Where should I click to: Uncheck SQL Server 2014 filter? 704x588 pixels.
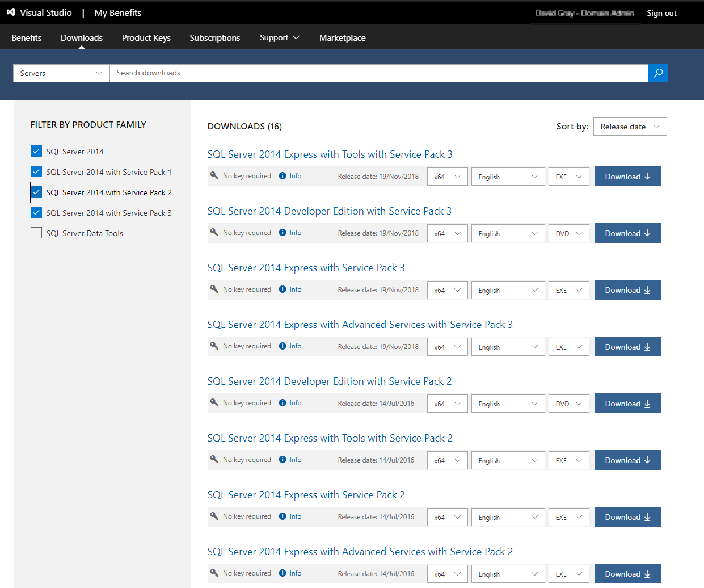(x=36, y=151)
